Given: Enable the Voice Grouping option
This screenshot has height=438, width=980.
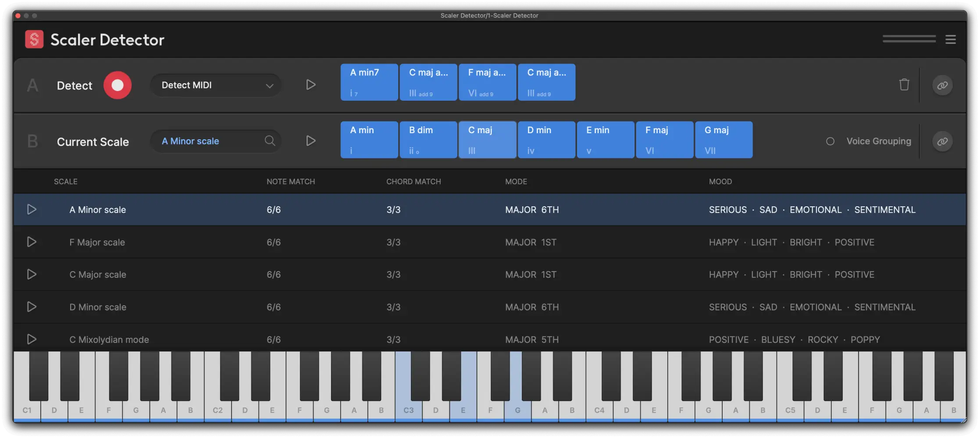Looking at the screenshot, I should coord(830,141).
